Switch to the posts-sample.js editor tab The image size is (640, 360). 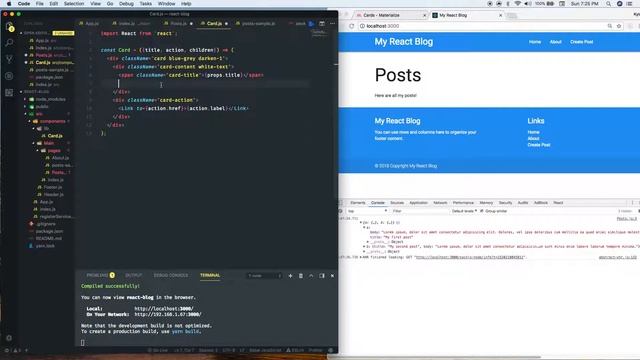(x=256, y=24)
